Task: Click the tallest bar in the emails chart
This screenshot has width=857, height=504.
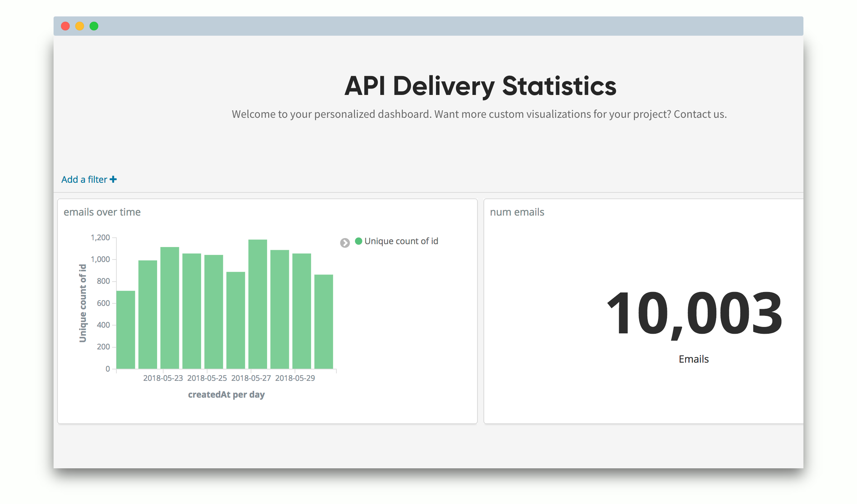Action: (258, 304)
